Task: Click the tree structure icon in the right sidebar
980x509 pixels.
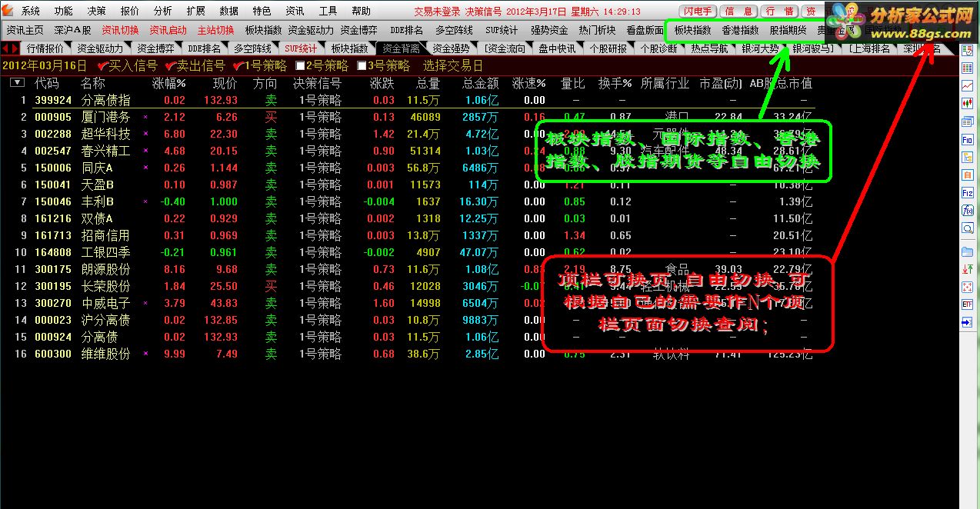Action: pos(967,158)
